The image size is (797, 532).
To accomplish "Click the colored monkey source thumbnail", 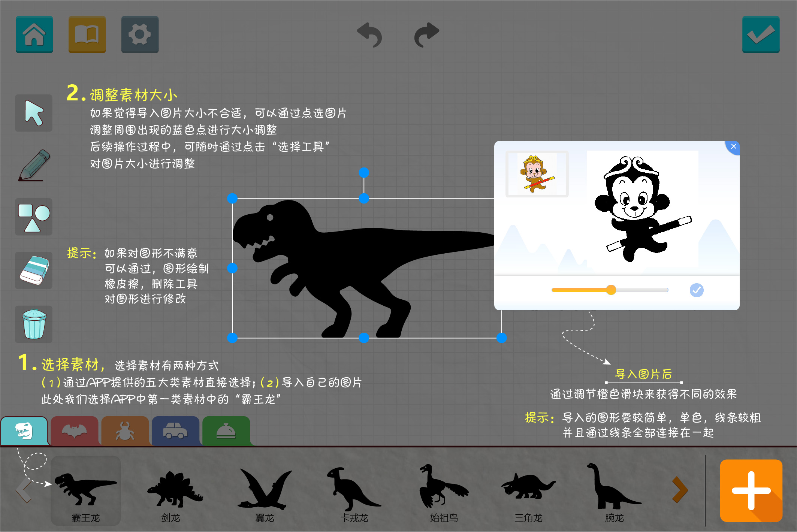I will pos(537,174).
